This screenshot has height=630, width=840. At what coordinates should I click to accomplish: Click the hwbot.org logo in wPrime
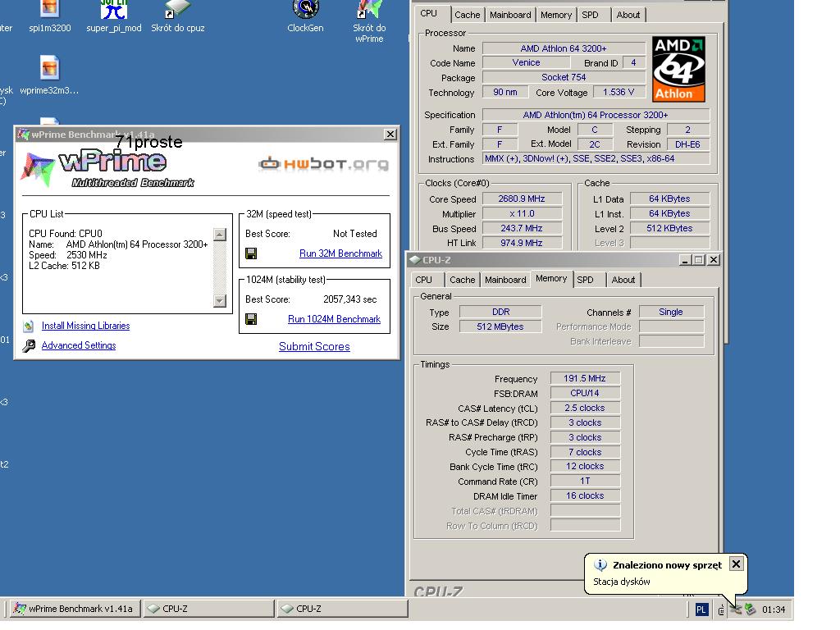click(x=323, y=163)
